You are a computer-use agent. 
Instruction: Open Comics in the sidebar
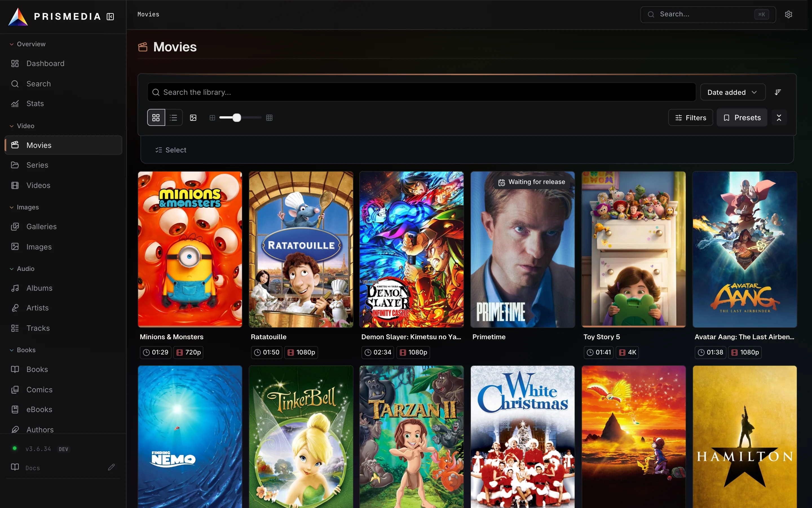coord(63,389)
